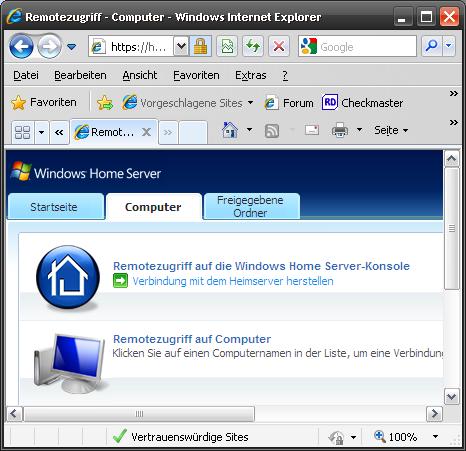Close the Remot... tab with X

pyautogui.click(x=146, y=132)
